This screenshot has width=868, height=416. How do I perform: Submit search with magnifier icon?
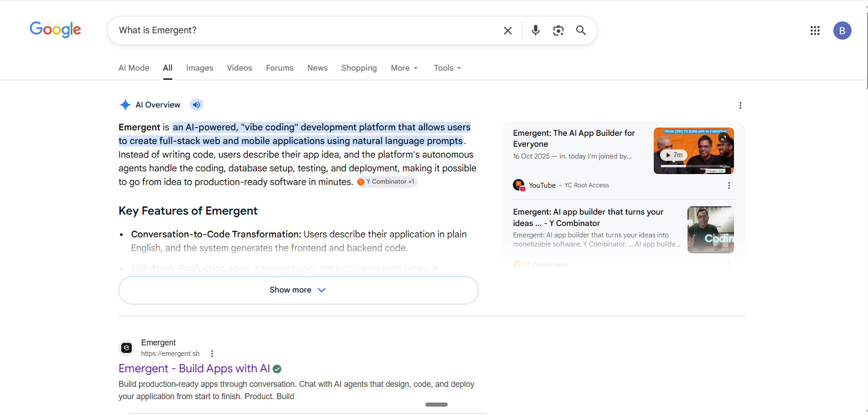coord(581,31)
